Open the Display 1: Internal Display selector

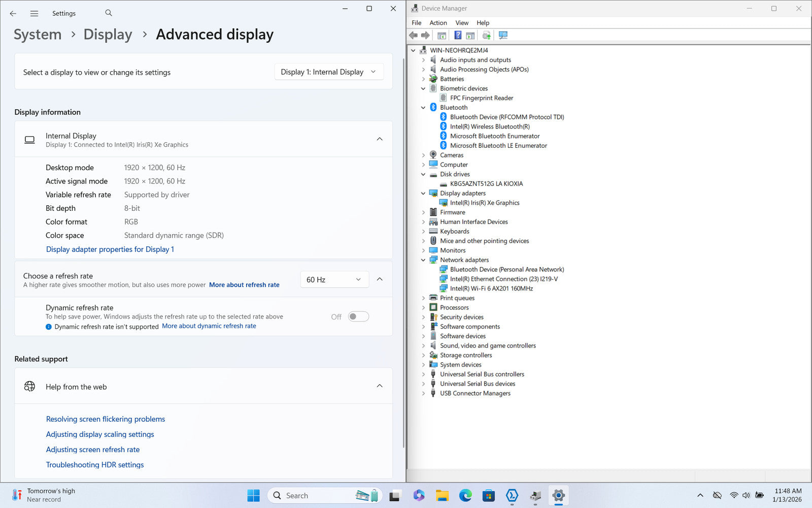point(328,72)
